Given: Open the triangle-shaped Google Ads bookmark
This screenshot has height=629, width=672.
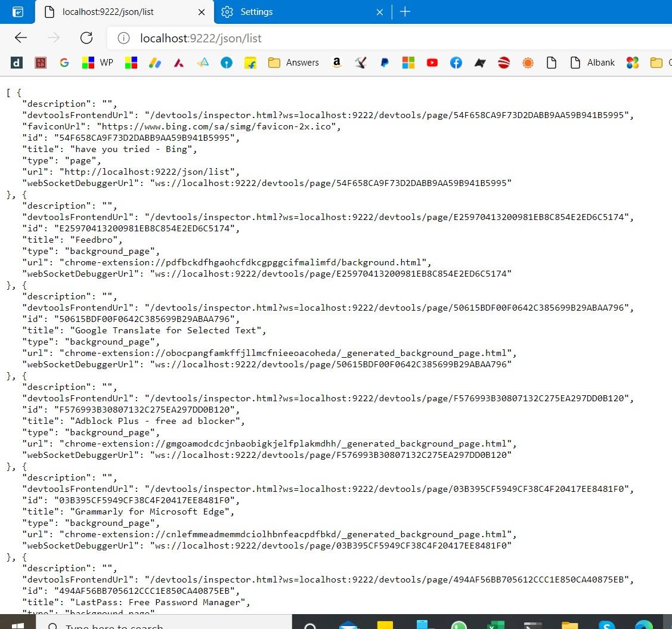Looking at the screenshot, I should click(x=203, y=63).
